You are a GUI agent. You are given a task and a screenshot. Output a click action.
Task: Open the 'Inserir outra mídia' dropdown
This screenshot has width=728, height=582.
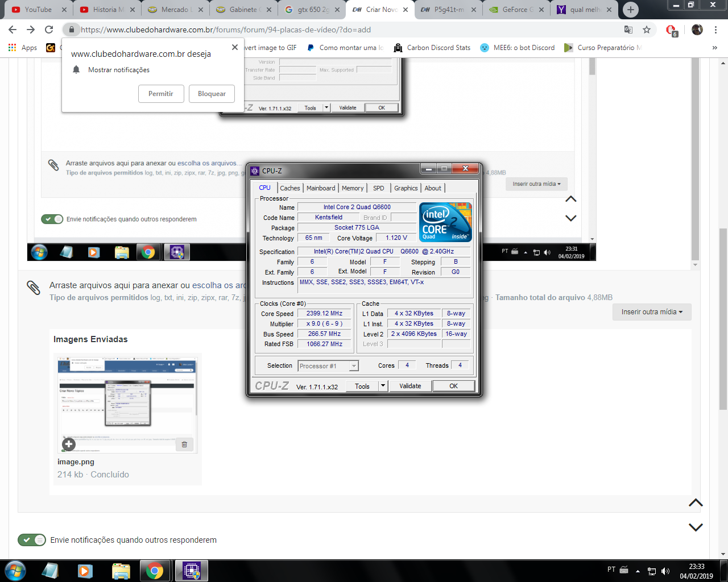pos(652,312)
